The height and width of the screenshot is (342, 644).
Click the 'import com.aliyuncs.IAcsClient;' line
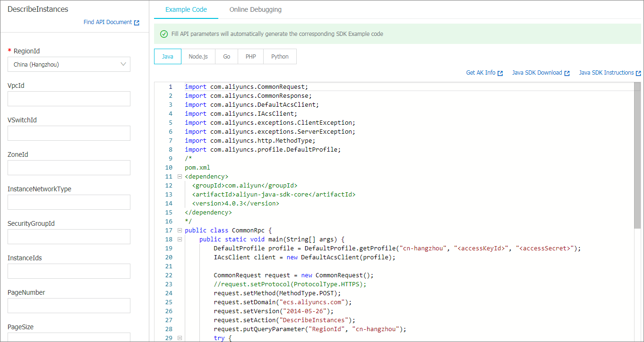[x=241, y=114]
